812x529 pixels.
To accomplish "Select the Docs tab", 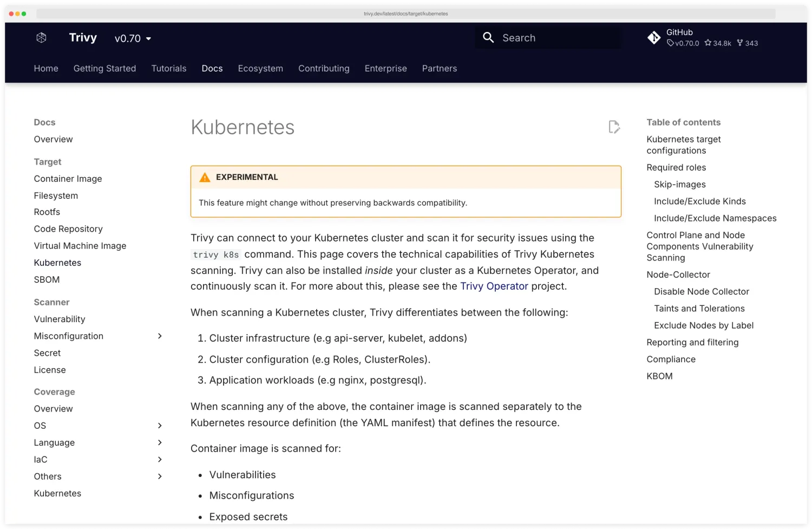I will [x=212, y=68].
